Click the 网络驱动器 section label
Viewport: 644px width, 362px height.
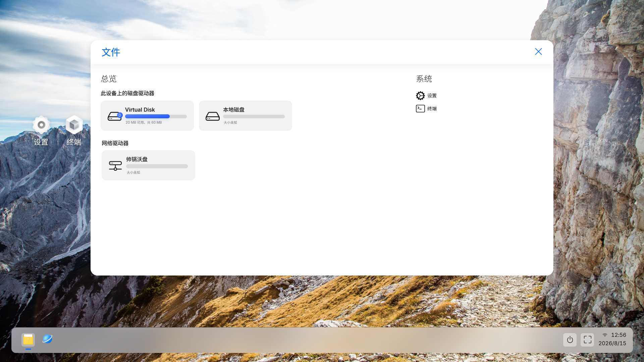(x=115, y=143)
